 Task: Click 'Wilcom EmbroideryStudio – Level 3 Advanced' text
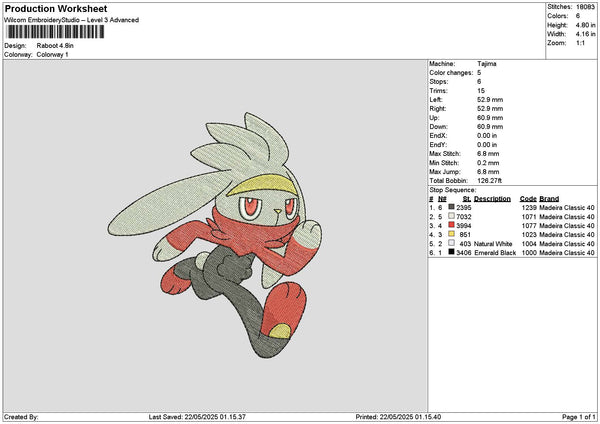pos(72,20)
